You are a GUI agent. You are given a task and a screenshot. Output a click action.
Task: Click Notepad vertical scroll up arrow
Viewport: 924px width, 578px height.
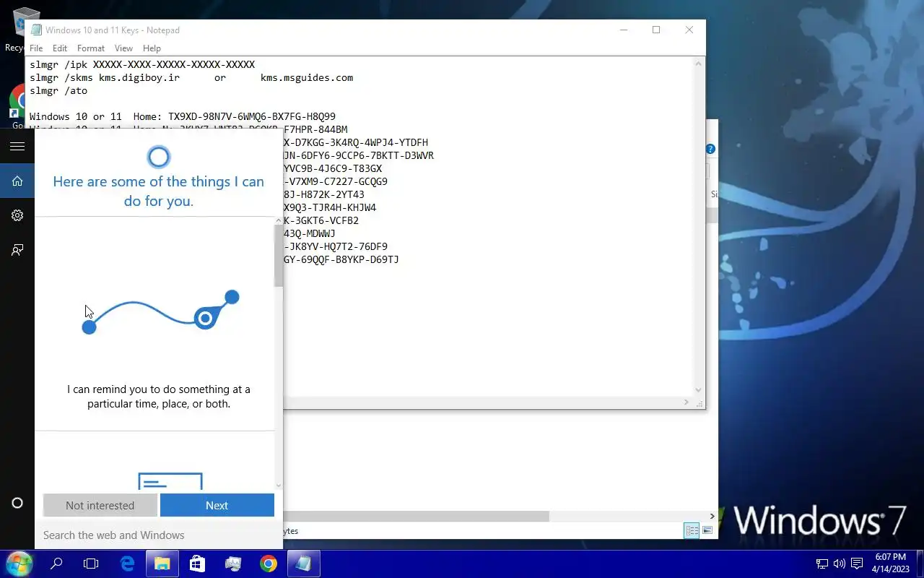coord(698,64)
